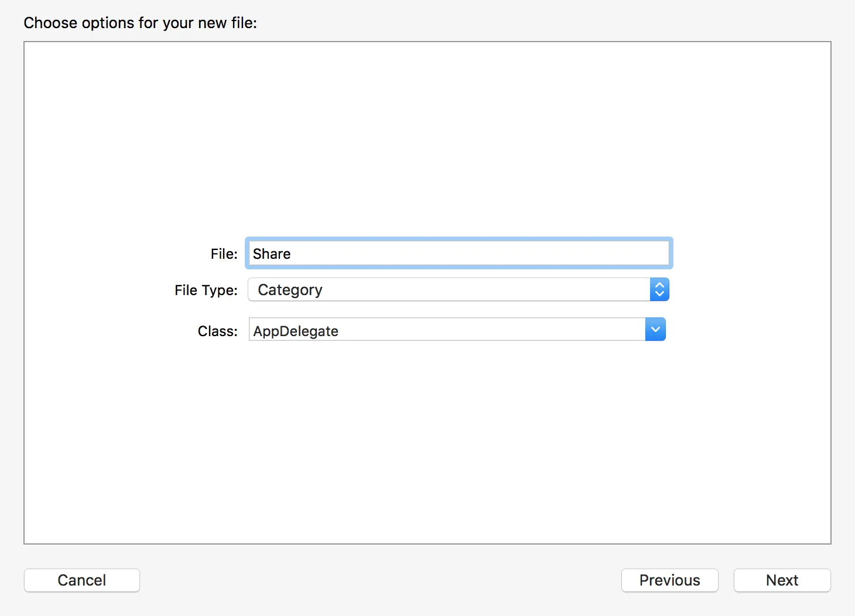Expand the Class list showing AppDelegate
This screenshot has height=616, width=855.
655,330
